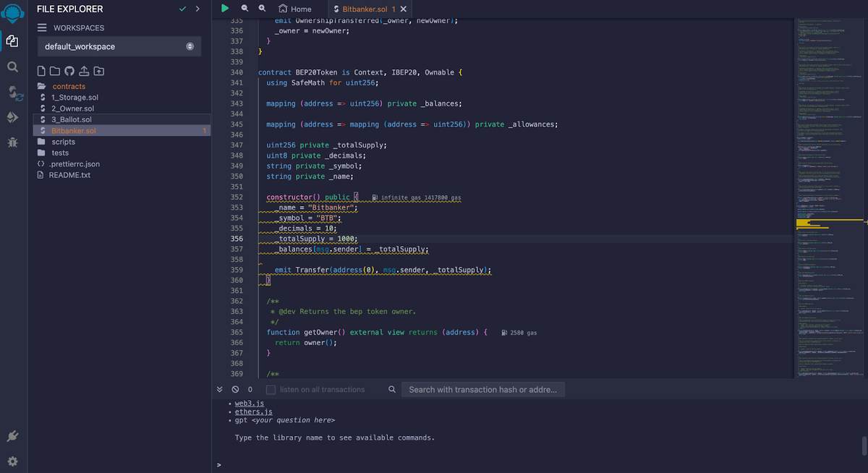
Task: Open the Debugger bug icon
Action: 12,142
